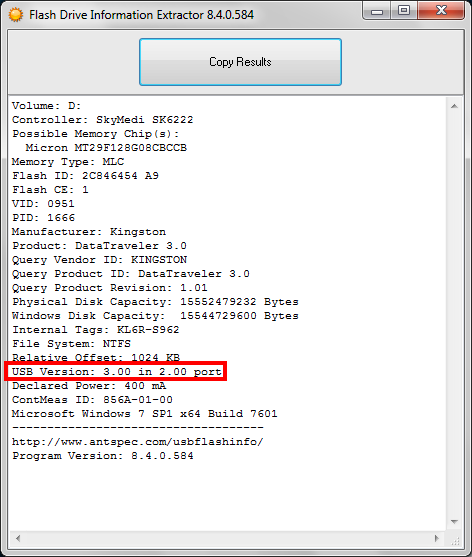Click the 'Flash ID: 2C846454 A9' line
472x557 pixels.
pyautogui.click(x=85, y=176)
